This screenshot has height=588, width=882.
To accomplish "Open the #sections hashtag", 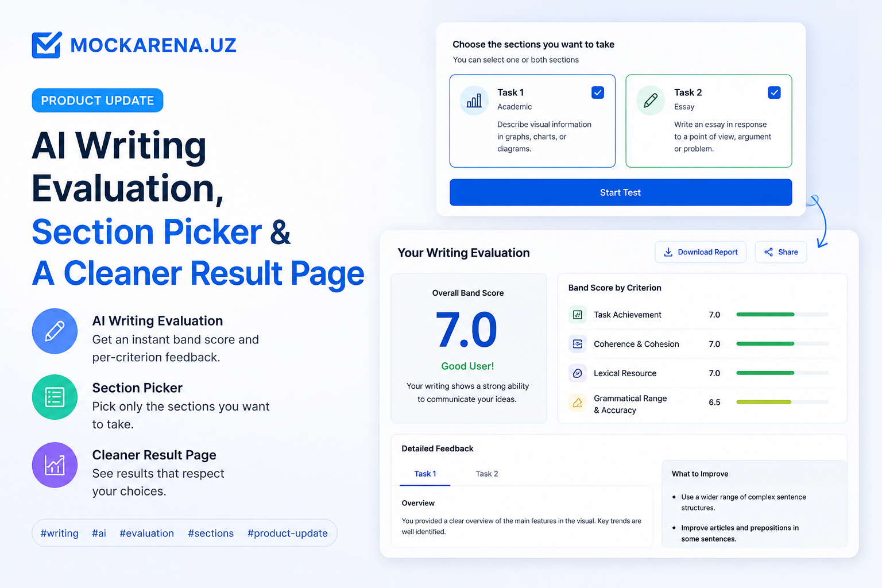I will 211,533.
